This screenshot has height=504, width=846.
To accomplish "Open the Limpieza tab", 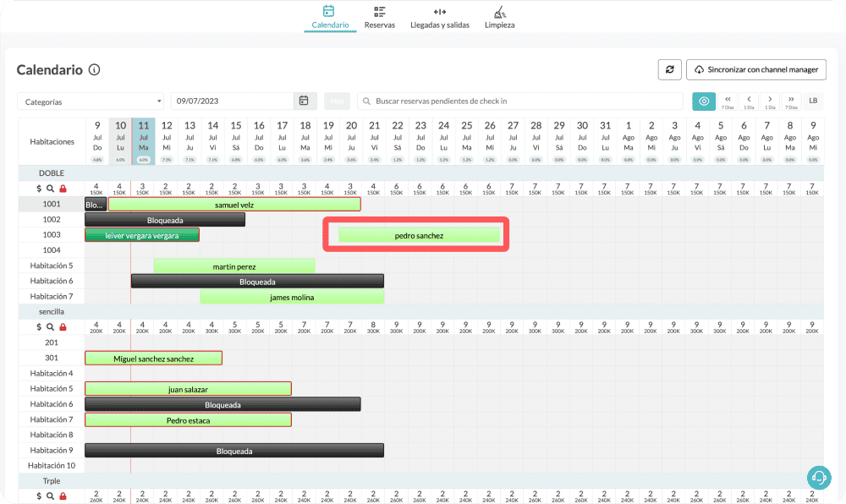I will [x=500, y=18].
